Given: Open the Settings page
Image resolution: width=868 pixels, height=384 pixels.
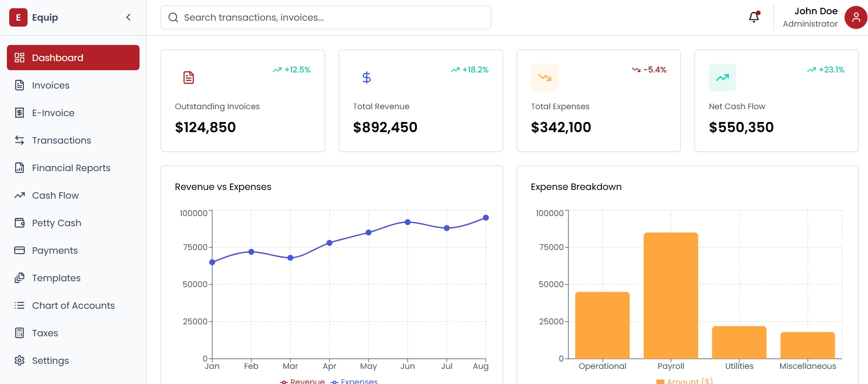Looking at the screenshot, I should point(50,361).
